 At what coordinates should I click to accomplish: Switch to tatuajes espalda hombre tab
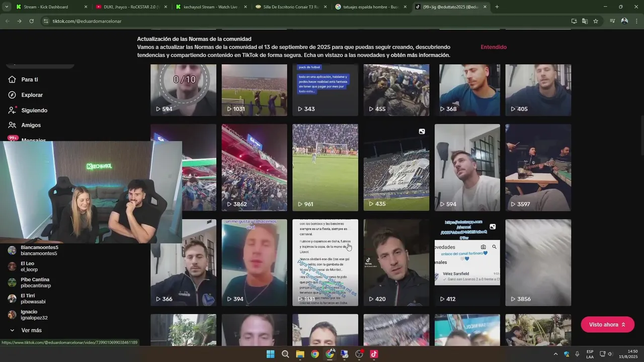[371, 7]
